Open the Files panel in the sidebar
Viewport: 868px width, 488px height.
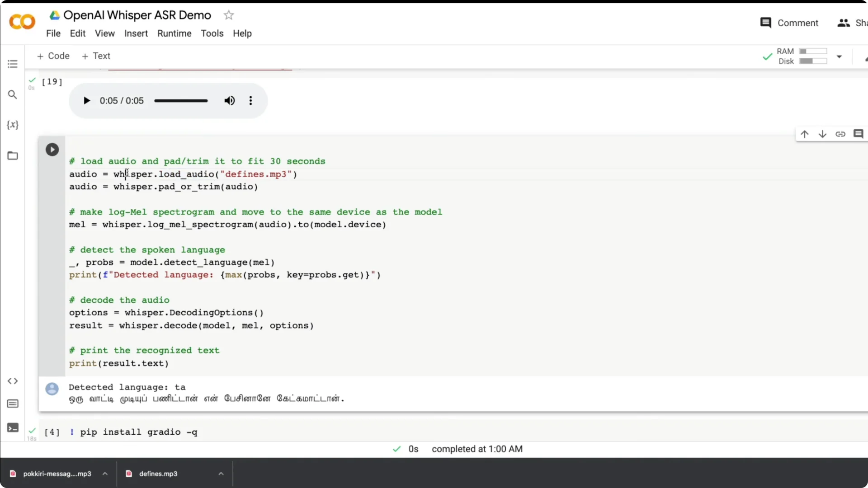click(12, 155)
